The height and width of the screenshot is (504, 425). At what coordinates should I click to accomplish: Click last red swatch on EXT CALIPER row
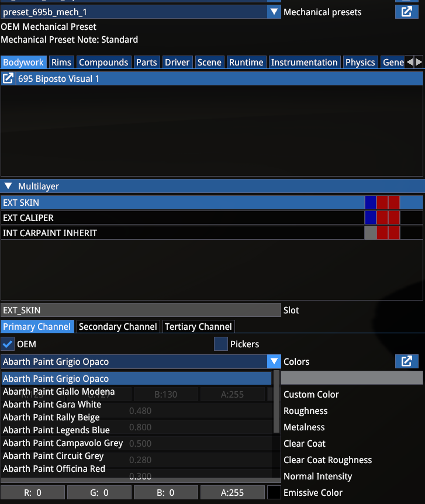394,218
